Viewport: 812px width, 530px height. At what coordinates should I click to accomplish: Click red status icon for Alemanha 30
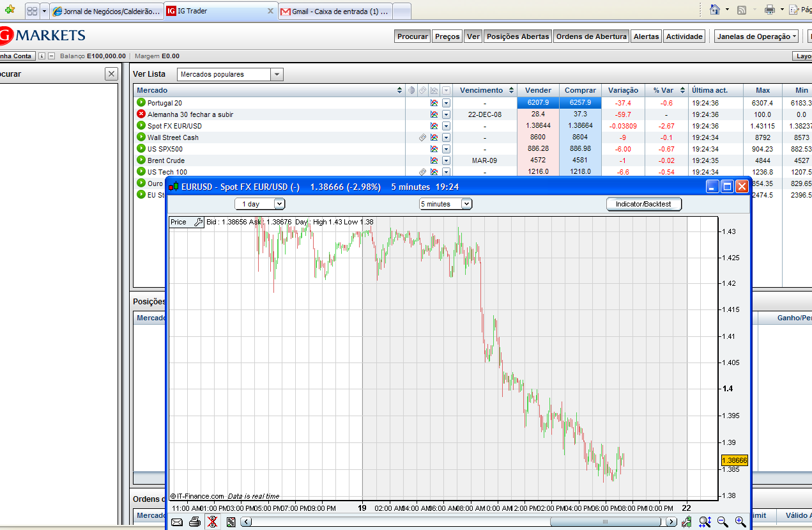point(141,114)
